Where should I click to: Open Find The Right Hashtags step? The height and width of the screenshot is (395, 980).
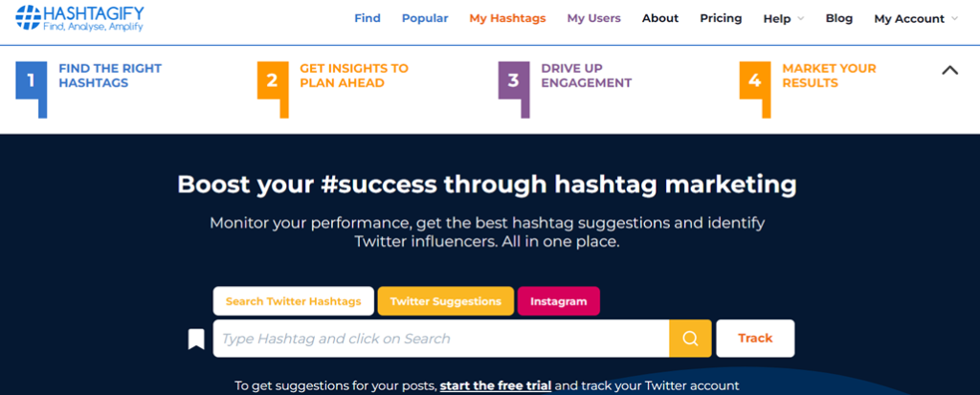[110, 76]
